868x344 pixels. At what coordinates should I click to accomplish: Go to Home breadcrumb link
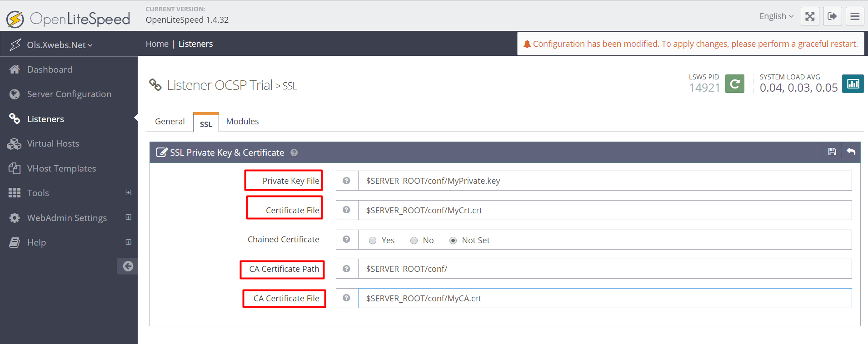click(157, 44)
